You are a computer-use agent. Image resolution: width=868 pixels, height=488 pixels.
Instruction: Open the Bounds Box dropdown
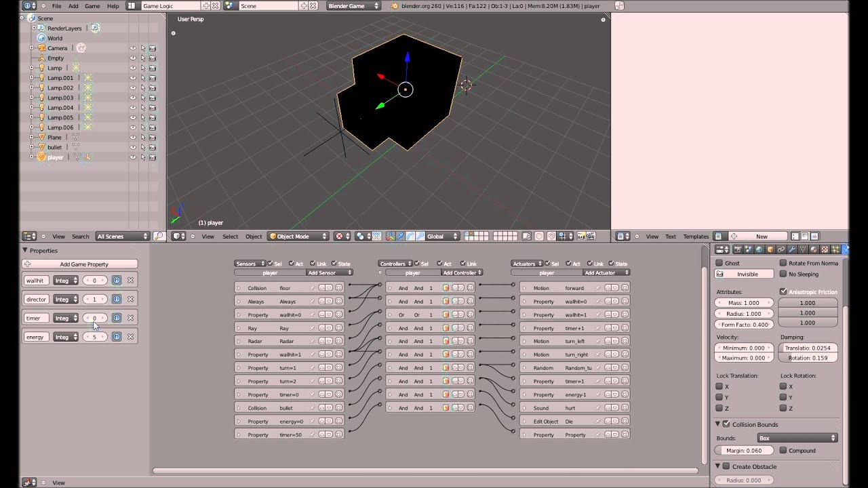(797, 439)
